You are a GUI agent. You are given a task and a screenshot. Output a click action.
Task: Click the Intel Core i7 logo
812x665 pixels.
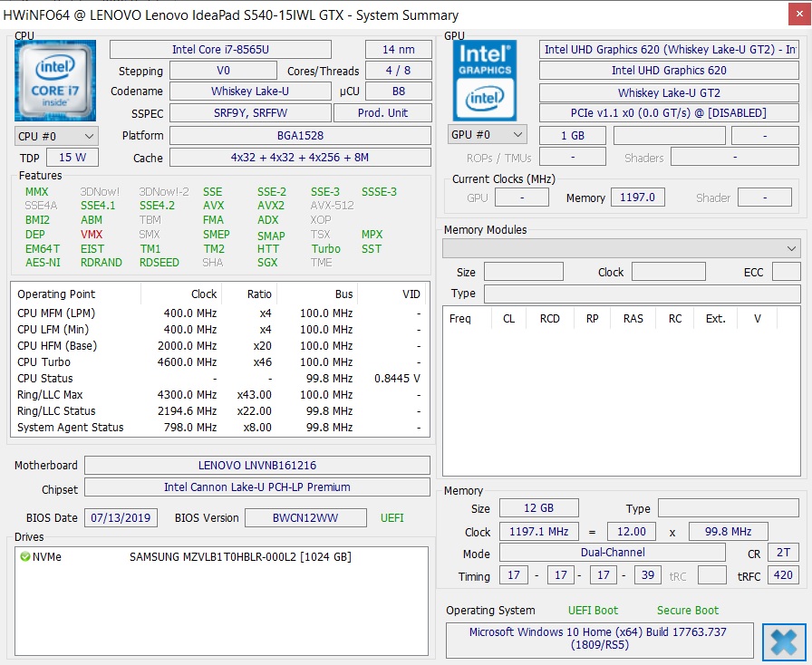coord(55,81)
